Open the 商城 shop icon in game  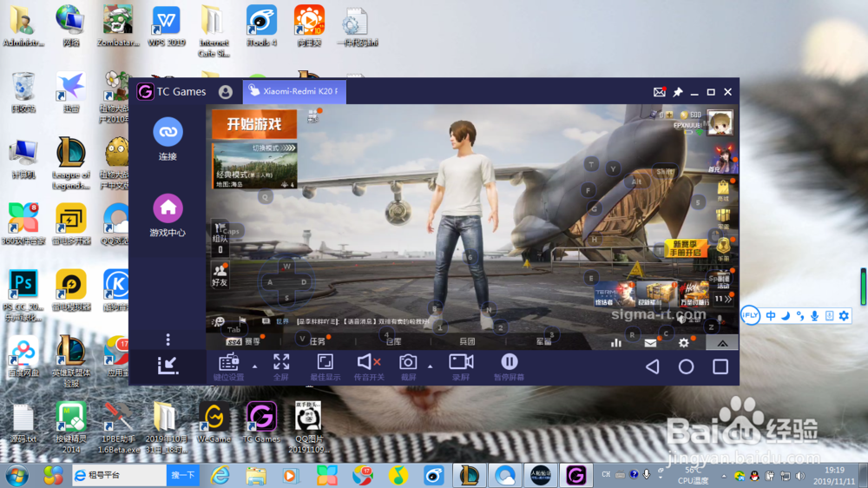pos(723,190)
